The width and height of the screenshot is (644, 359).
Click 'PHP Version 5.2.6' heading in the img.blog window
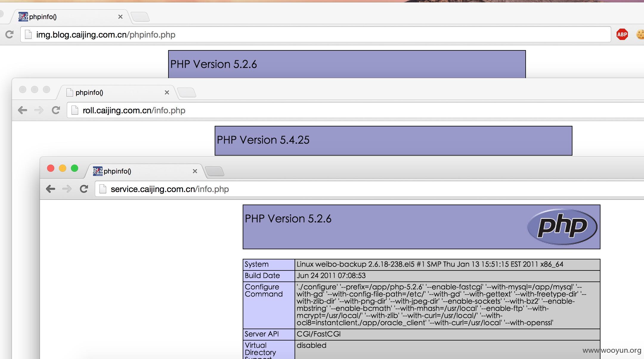213,64
